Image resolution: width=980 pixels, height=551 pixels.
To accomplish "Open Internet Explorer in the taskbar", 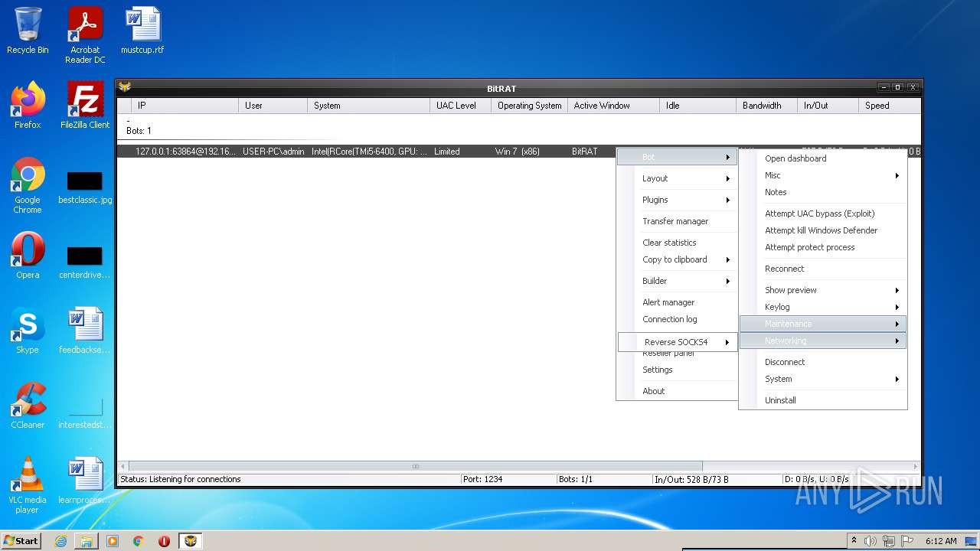I will coord(60,541).
